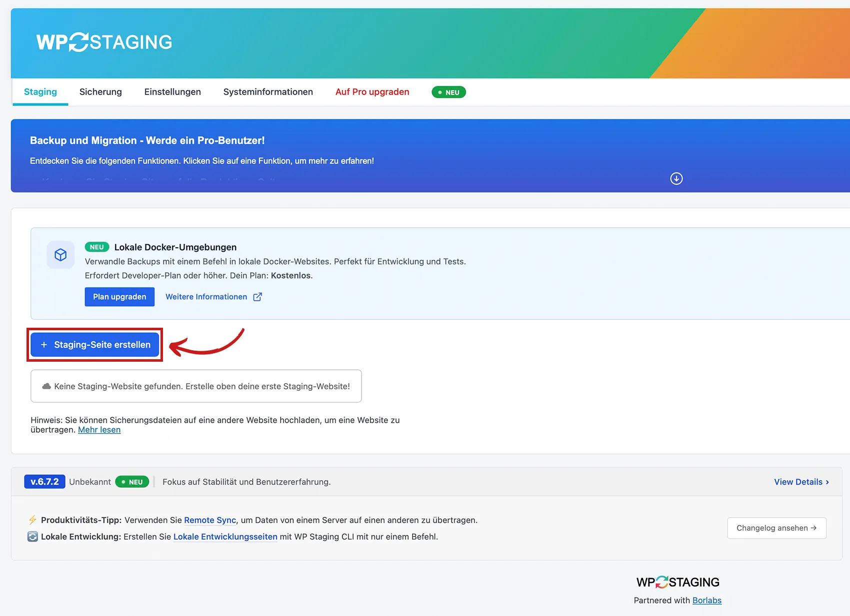Go to the Systeminformationen tab
Viewport: 850px width, 616px height.
click(x=268, y=92)
